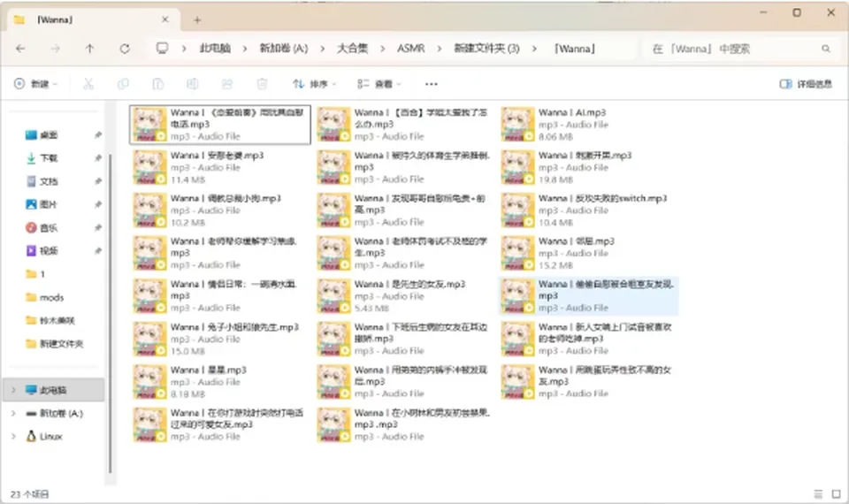Close the [Wanna] tab
Screen dimensions: 849x504
(x=165, y=19)
